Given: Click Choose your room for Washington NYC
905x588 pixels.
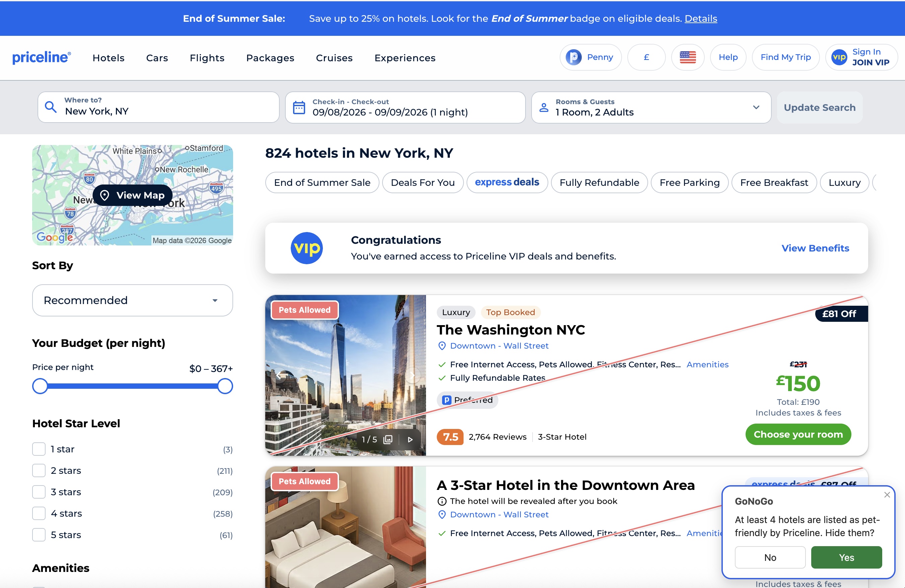Looking at the screenshot, I should point(798,434).
